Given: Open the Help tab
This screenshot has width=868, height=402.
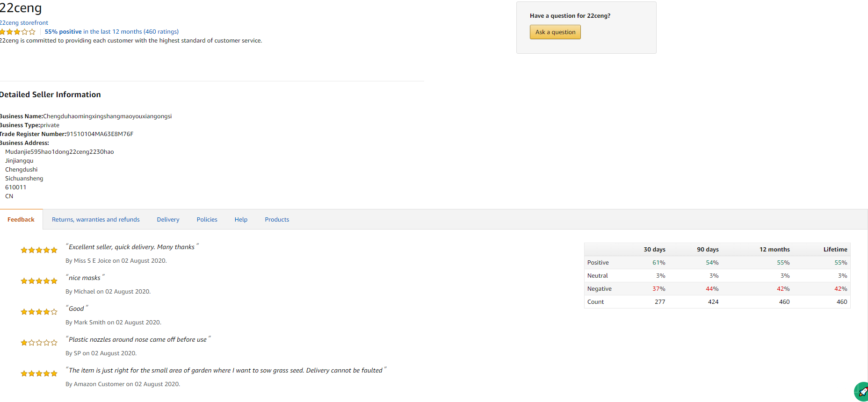Looking at the screenshot, I should 241,220.
